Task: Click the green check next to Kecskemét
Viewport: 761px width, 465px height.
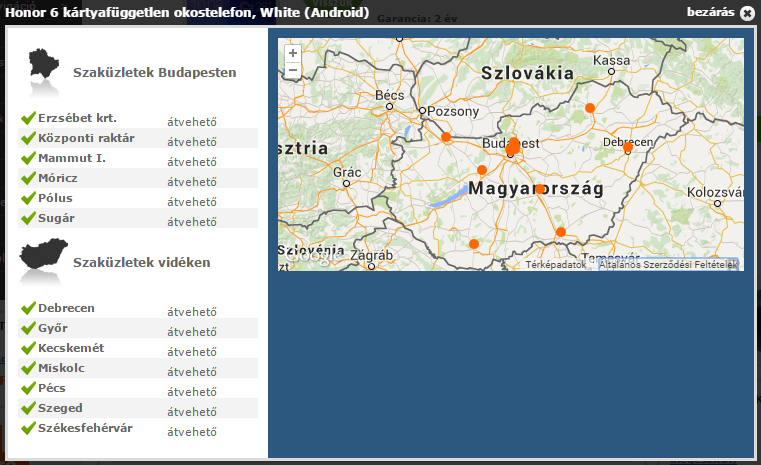Action: pos(29,348)
